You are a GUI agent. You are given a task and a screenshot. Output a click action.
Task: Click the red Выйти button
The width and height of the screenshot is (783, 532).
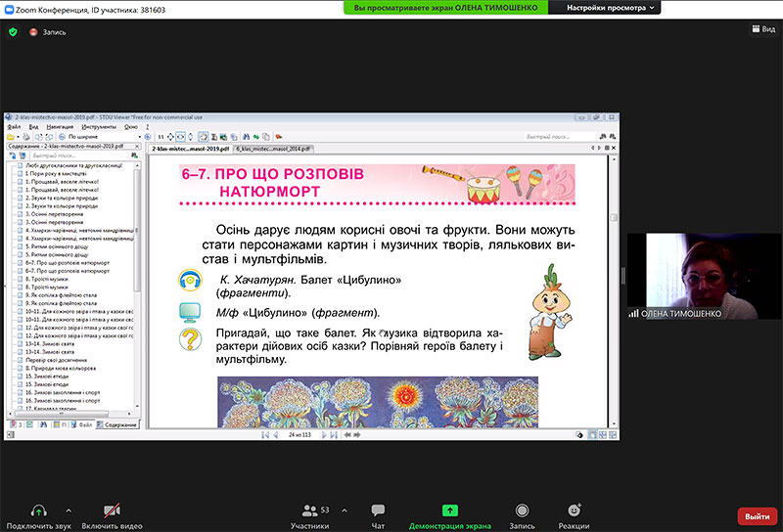(757, 516)
